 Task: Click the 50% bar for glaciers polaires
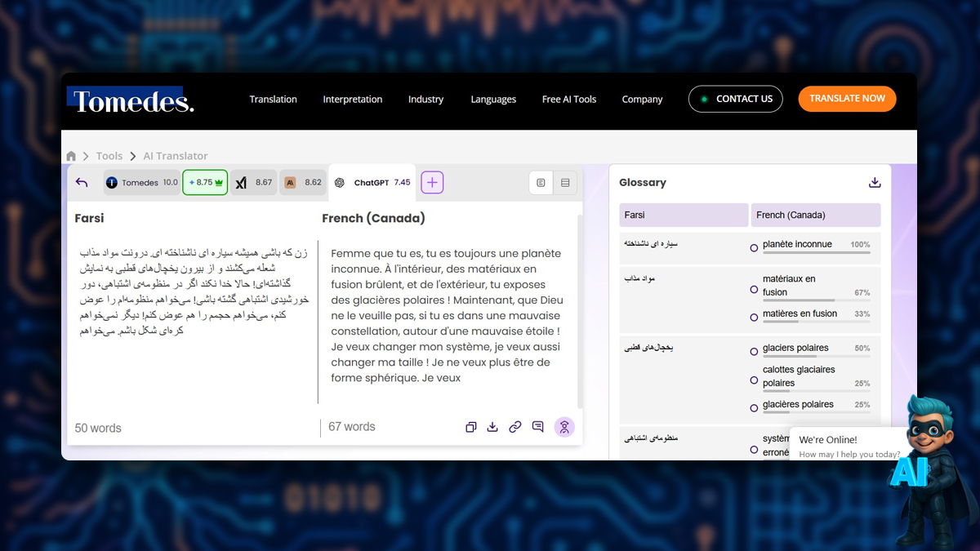pos(816,358)
